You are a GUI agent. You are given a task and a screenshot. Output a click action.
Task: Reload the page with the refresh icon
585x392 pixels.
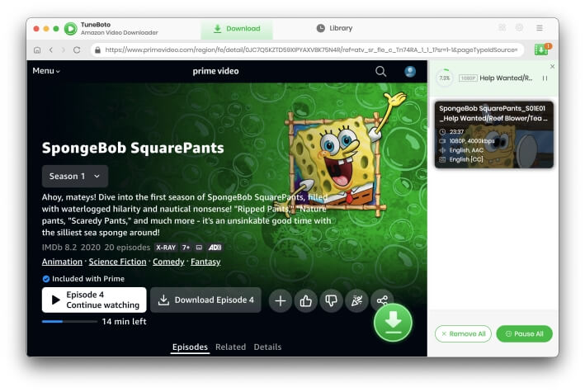77,50
